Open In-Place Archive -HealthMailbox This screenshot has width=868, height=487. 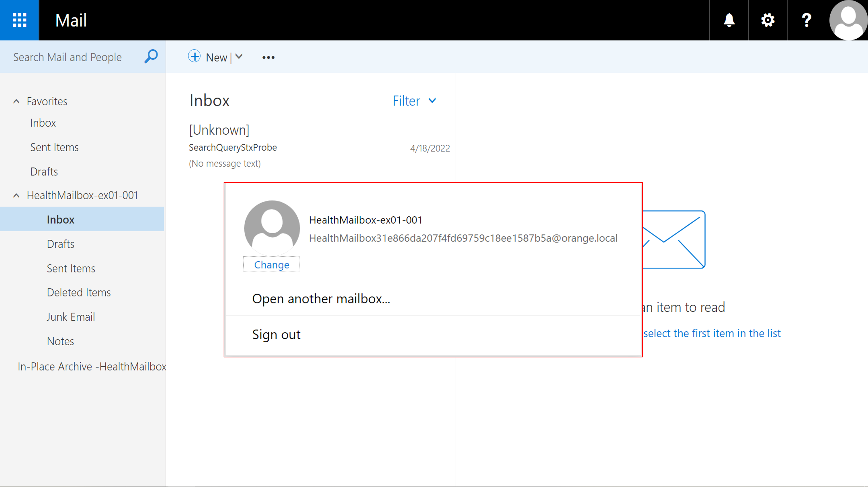92,366
